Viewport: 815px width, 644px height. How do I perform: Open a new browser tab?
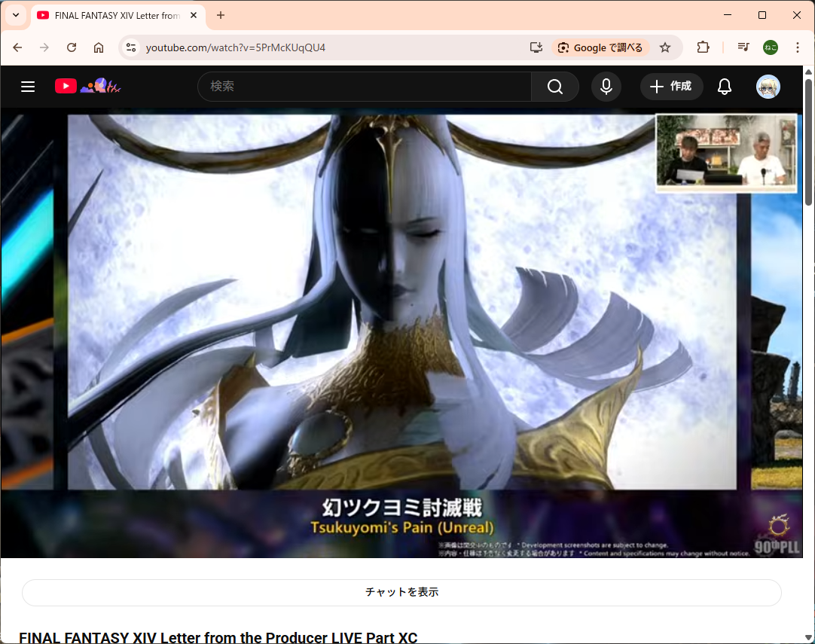tap(221, 15)
